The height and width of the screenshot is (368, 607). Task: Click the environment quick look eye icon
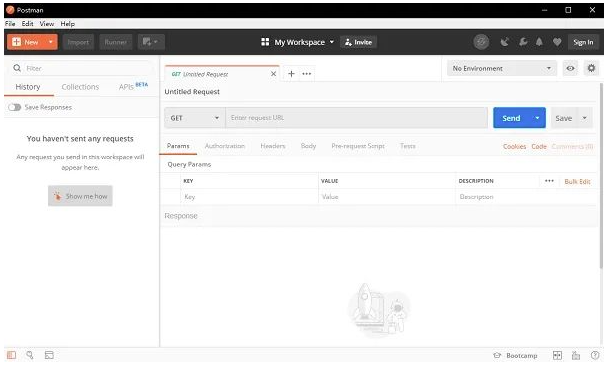pos(570,68)
